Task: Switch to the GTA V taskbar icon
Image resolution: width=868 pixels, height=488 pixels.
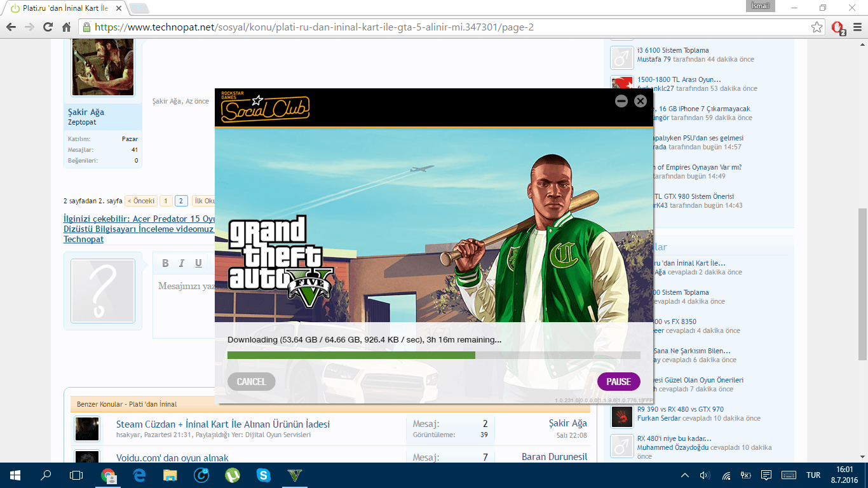Action: point(294,475)
